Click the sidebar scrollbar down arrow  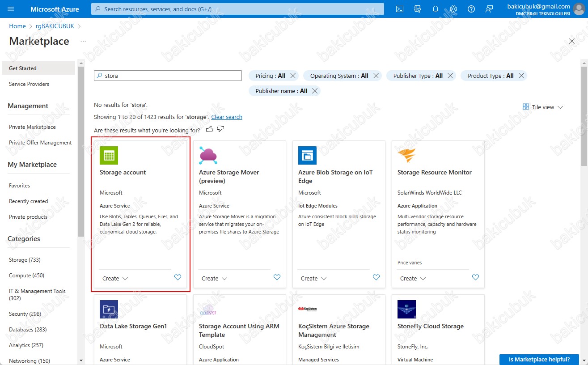[x=81, y=361]
